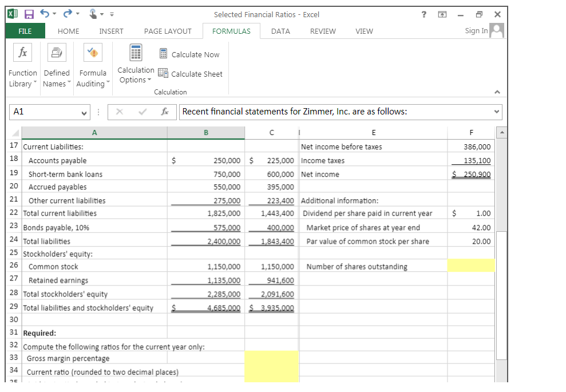The image size is (566, 392).
Task: Click the user account avatar icon
Action: (497, 31)
